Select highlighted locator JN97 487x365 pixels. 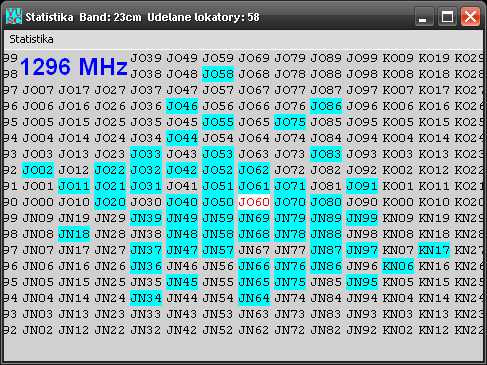click(362, 250)
